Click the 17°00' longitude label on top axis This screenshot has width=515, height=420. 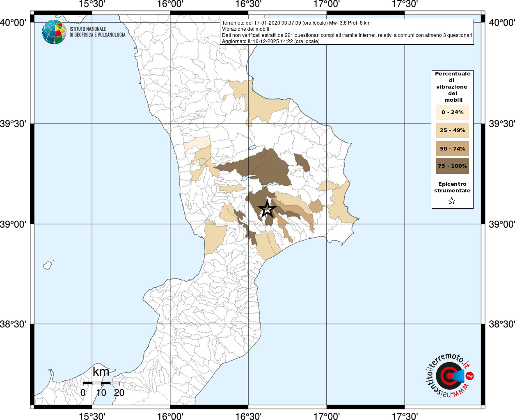coord(327,5)
